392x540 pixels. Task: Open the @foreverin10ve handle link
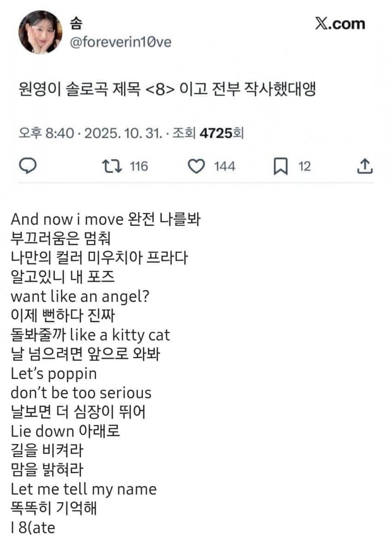coord(120,42)
